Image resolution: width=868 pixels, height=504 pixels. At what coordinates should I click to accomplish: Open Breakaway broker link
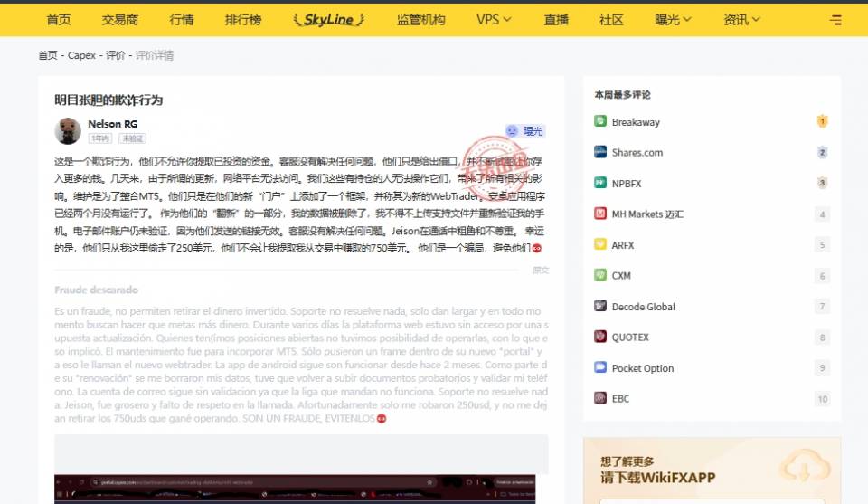pyautogui.click(x=636, y=122)
